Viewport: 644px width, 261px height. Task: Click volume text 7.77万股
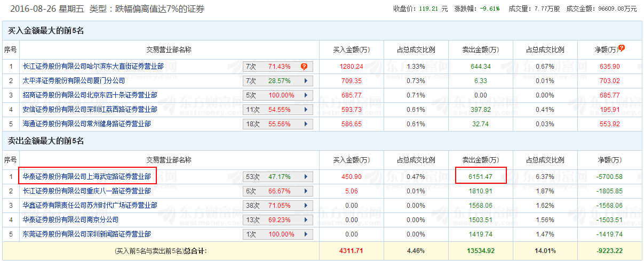pyautogui.click(x=547, y=9)
